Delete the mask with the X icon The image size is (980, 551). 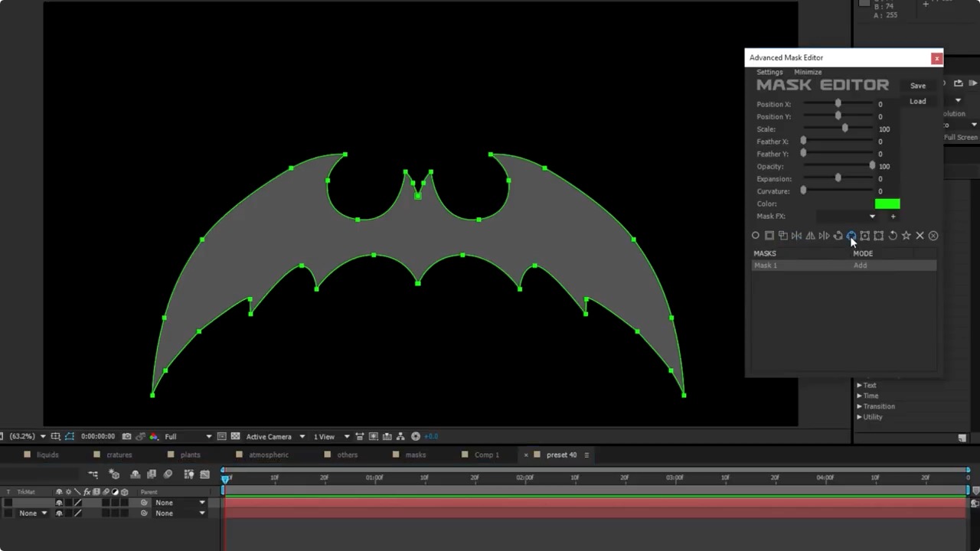(920, 236)
